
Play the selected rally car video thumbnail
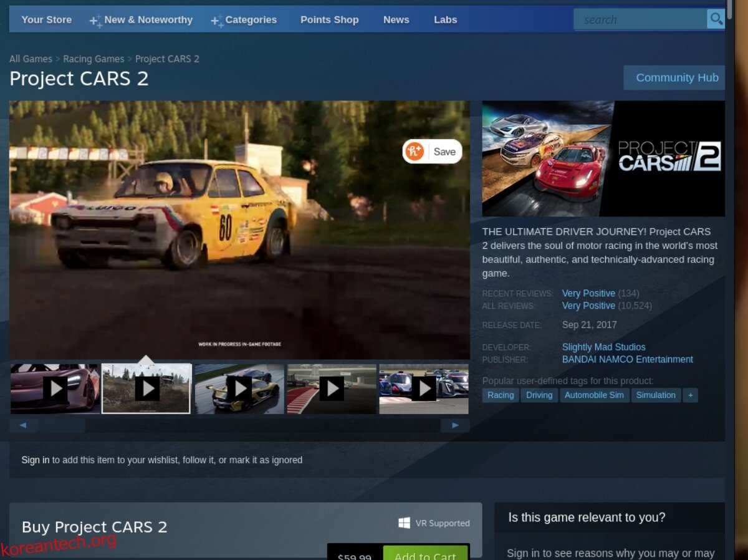click(146, 389)
